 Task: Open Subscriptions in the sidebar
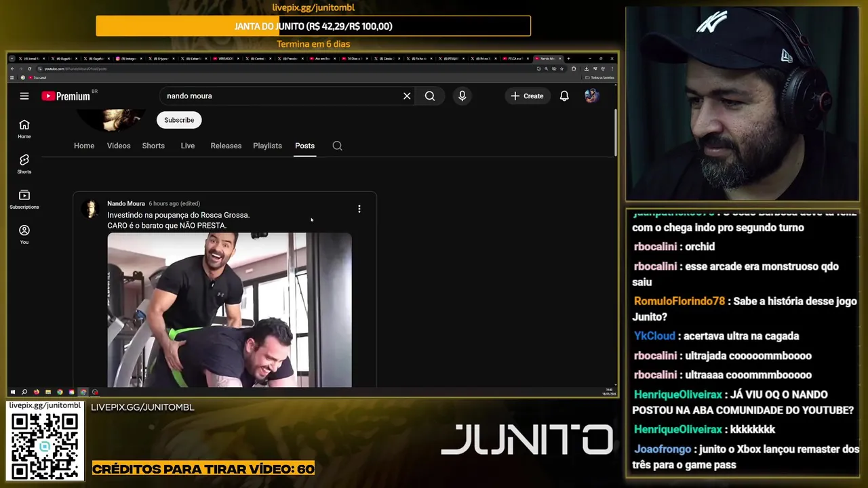tap(24, 199)
